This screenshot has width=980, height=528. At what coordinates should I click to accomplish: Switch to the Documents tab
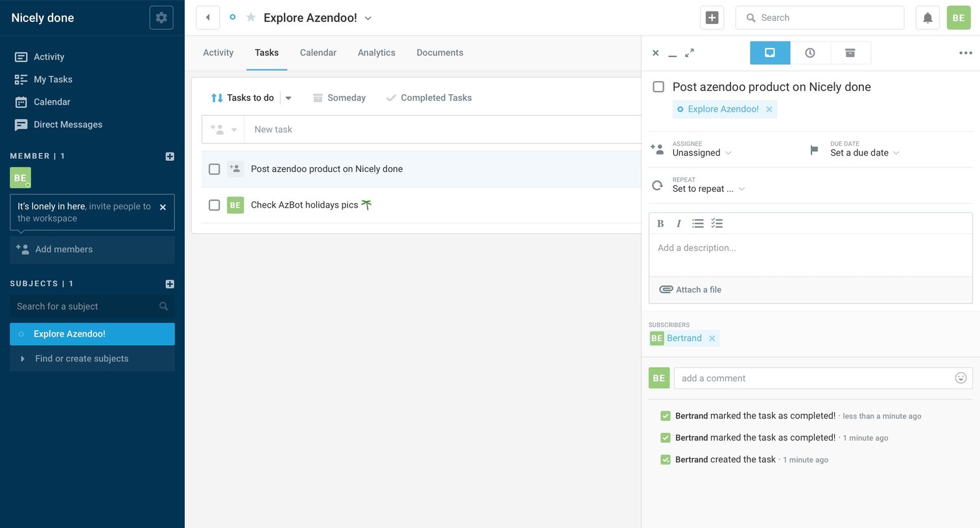[x=440, y=53]
